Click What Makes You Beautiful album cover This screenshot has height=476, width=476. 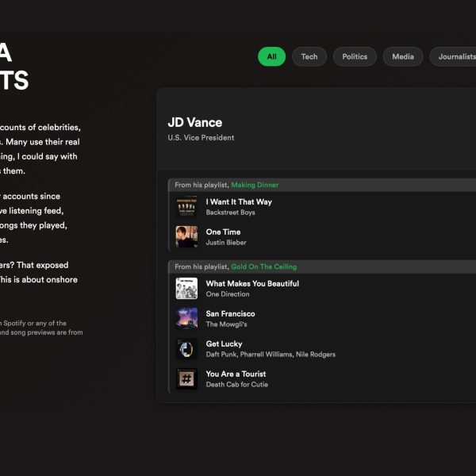click(186, 288)
